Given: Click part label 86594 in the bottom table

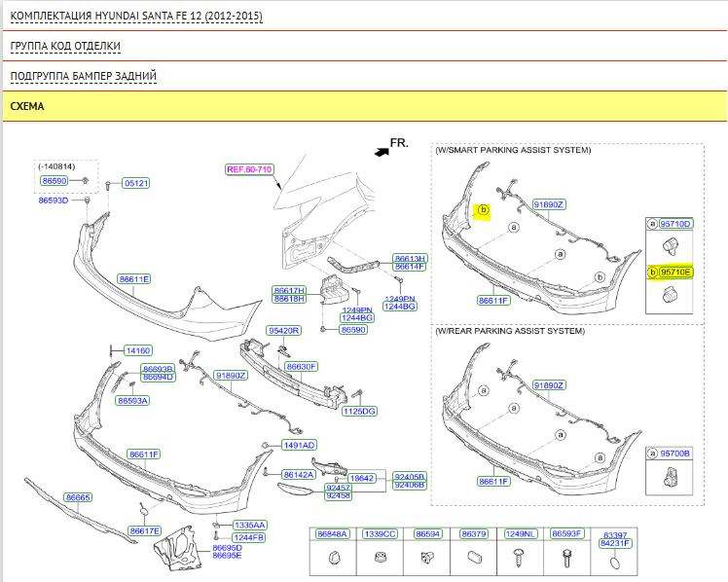Looking at the screenshot, I should point(427,534).
